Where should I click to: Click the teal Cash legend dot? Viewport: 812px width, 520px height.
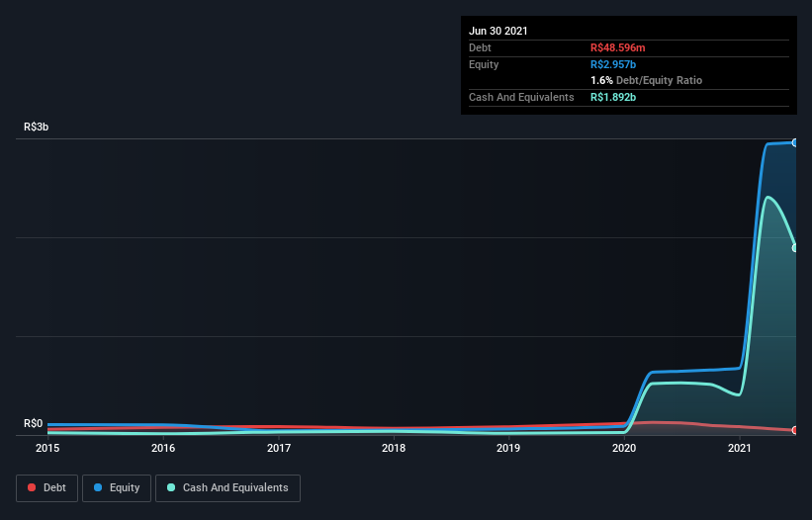click(x=171, y=487)
